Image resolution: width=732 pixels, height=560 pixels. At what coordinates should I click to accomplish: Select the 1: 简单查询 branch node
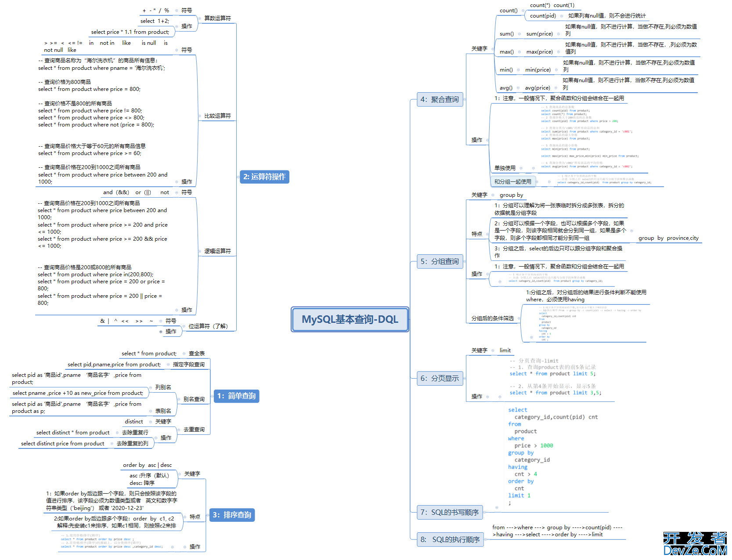(x=236, y=396)
